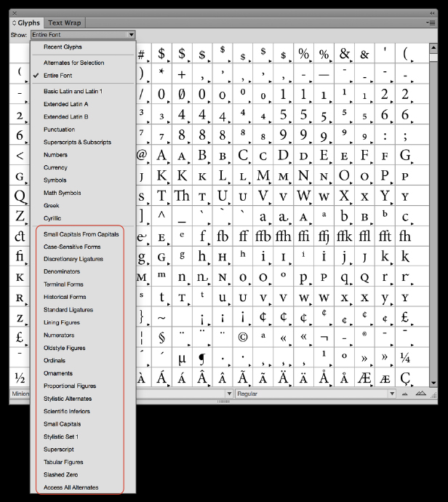The image size is (448, 502).
Task: Choose Math Symbols
Action: click(x=83, y=193)
